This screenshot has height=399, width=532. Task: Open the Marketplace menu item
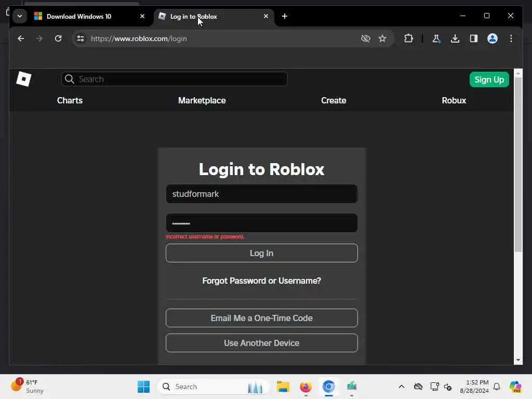(x=202, y=100)
